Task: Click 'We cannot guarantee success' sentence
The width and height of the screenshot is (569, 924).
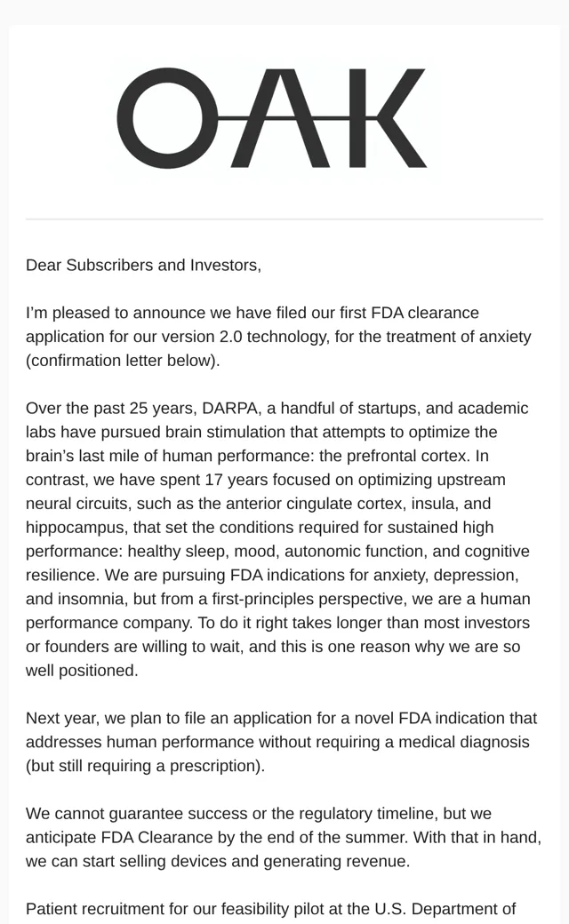Action: point(136,814)
